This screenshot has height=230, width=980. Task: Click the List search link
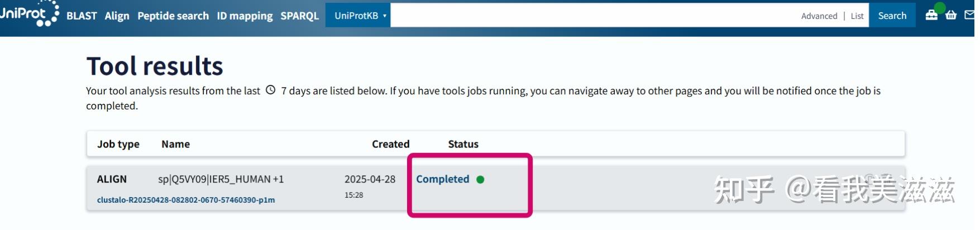(857, 16)
